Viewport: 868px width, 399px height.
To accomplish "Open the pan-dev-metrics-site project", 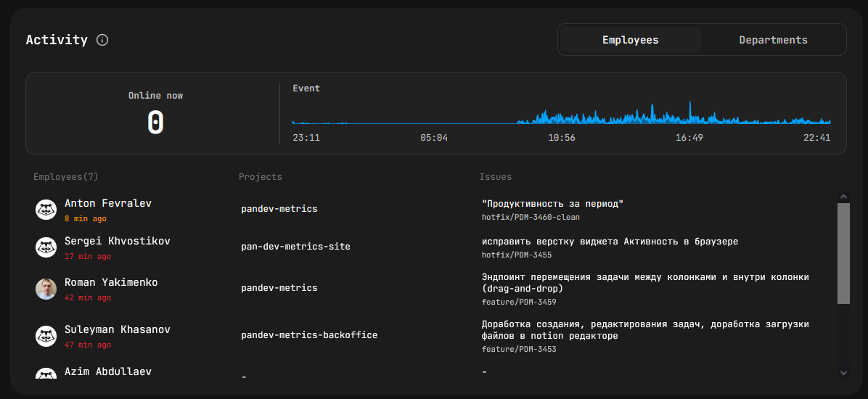I will click(295, 247).
